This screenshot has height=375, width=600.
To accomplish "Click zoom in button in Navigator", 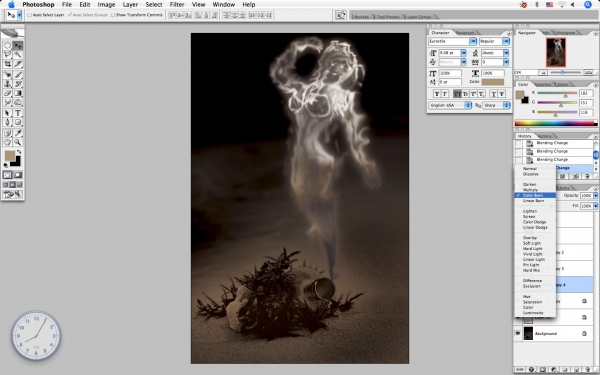I will click(589, 72).
